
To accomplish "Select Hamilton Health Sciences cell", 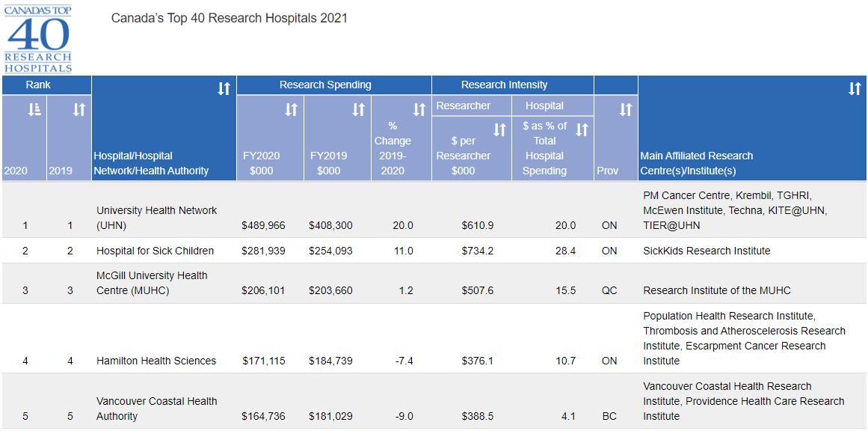I will tap(164, 338).
